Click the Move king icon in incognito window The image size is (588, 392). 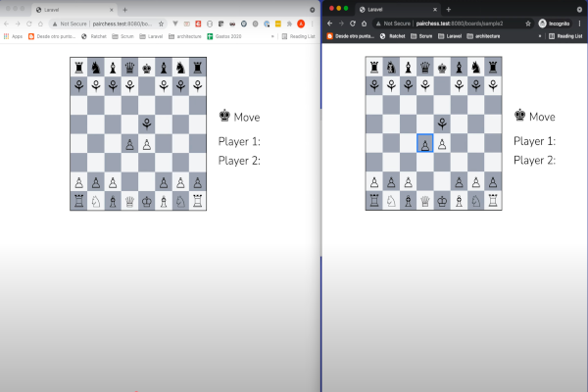(519, 116)
